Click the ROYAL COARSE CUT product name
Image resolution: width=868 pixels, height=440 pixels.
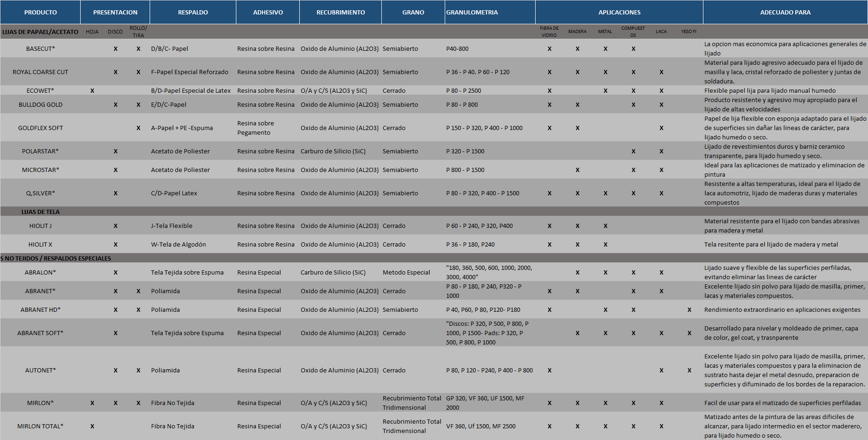pyautogui.click(x=41, y=72)
